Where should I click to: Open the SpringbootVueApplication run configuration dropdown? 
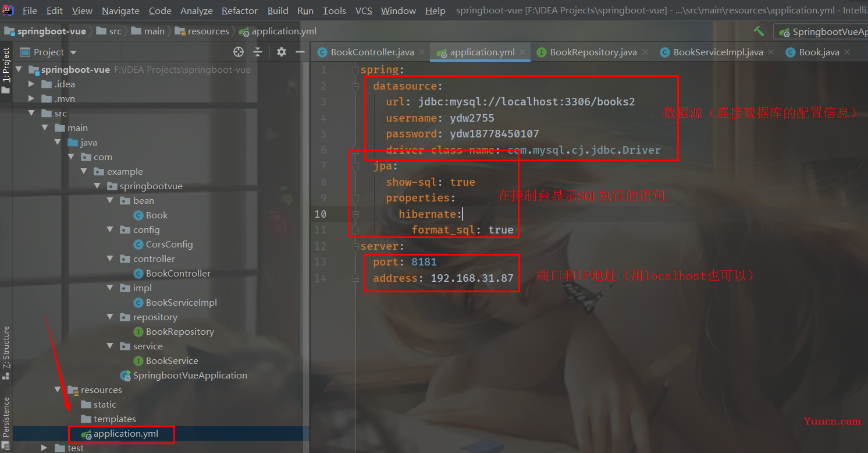[x=821, y=31]
